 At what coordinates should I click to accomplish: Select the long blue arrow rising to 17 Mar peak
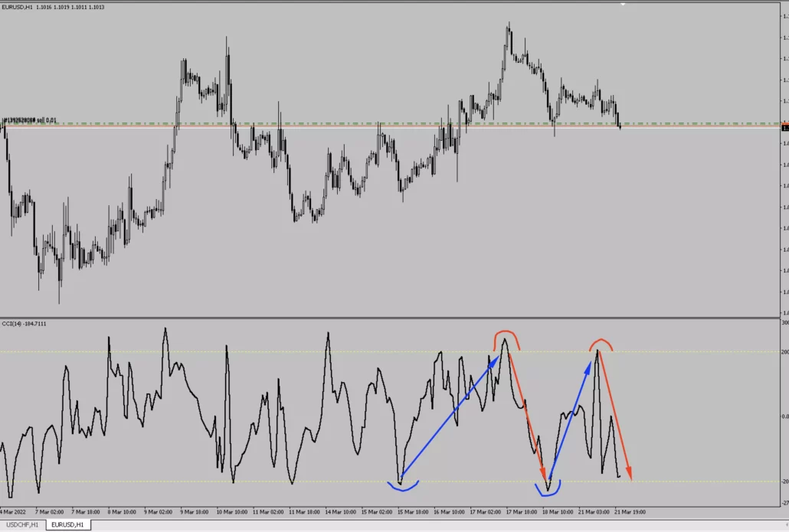pos(449,411)
